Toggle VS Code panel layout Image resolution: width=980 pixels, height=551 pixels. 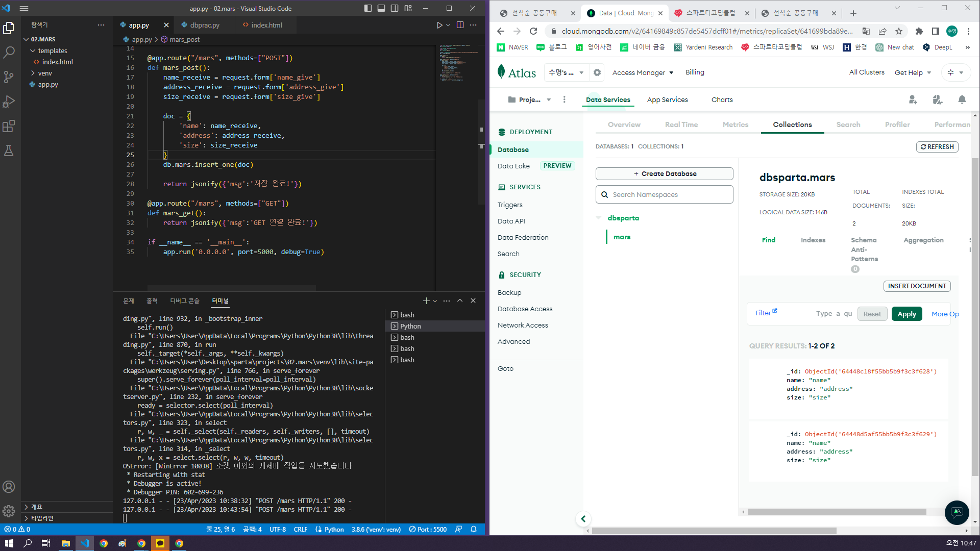[x=381, y=8]
